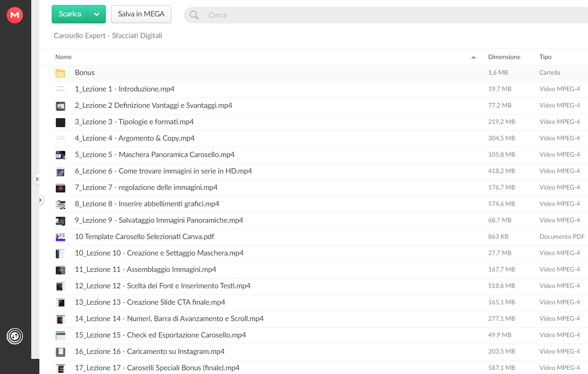588x374 pixels.
Task: Click Carosello Expert - Sfacciati Digitali breadcrumb
Action: [108, 36]
